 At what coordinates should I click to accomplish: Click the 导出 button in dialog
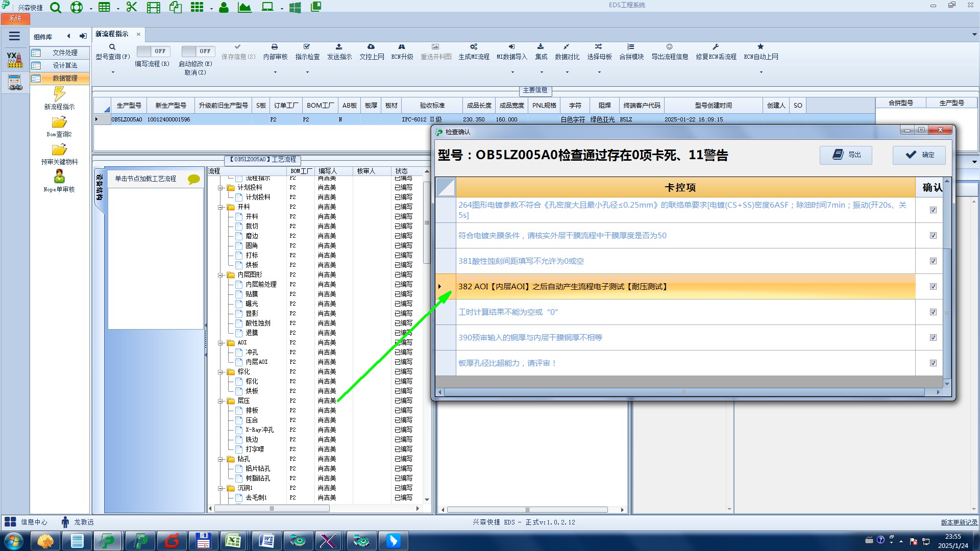846,155
